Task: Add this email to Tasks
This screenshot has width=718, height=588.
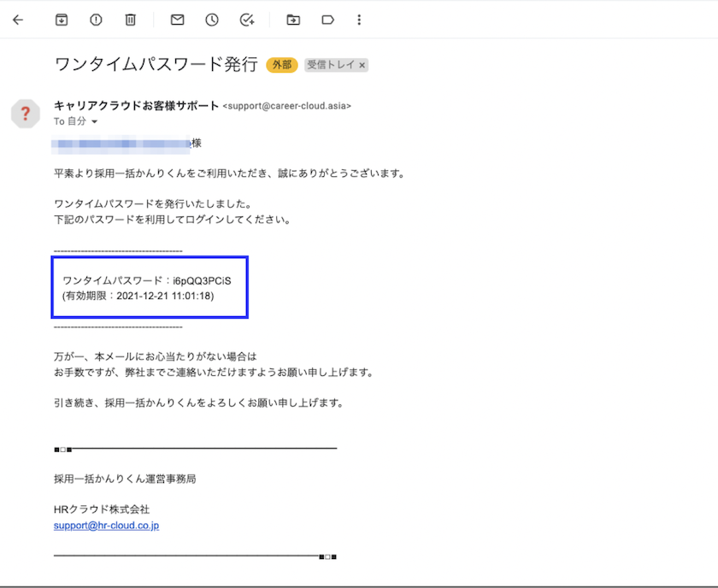Action: [246, 20]
